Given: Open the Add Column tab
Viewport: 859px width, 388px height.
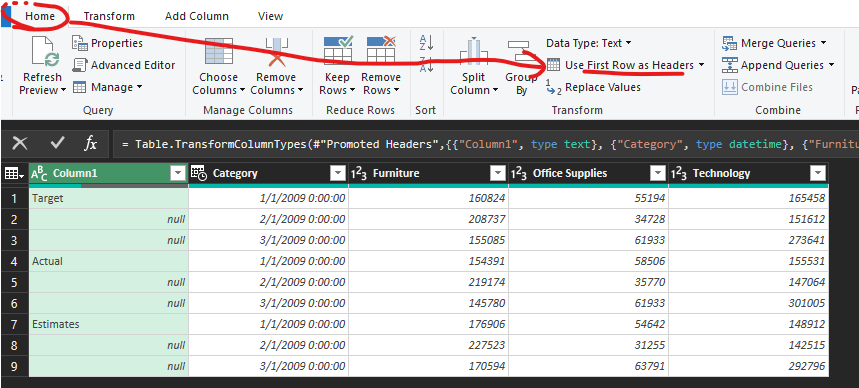Looking at the screenshot, I should pos(197,16).
